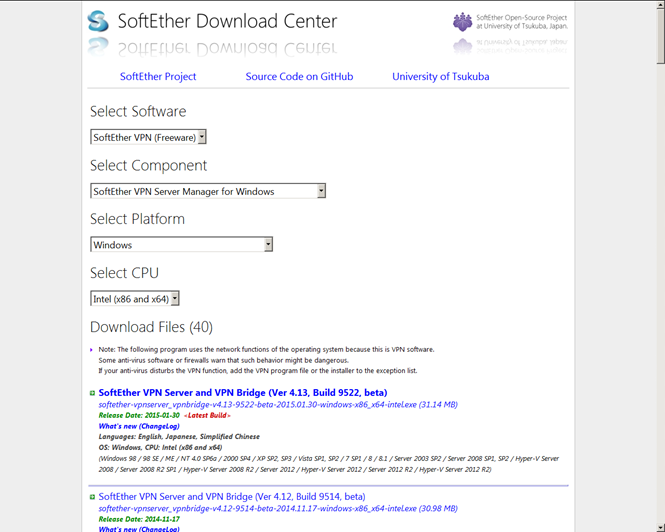Open the SoftEther Project link

(x=158, y=76)
